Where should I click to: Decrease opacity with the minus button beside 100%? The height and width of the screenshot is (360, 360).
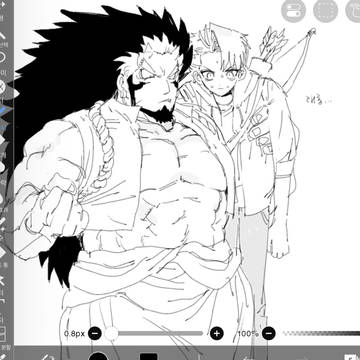(x=269, y=333)
